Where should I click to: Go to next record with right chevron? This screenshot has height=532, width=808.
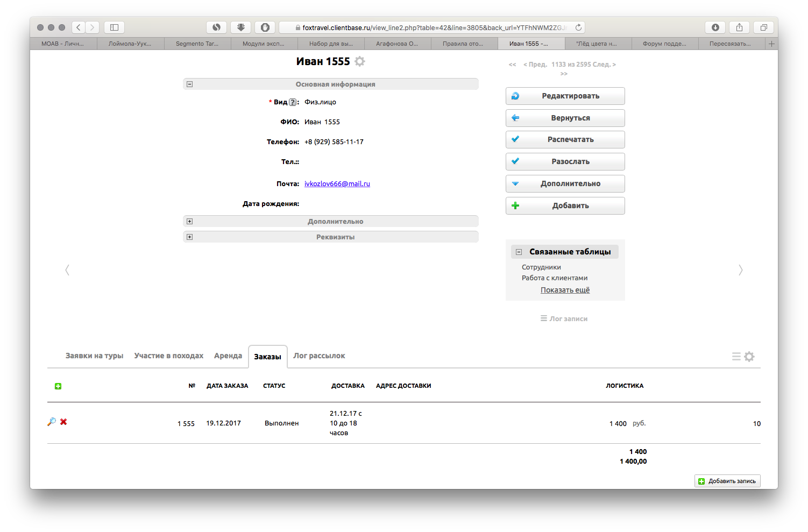[740, 269]
